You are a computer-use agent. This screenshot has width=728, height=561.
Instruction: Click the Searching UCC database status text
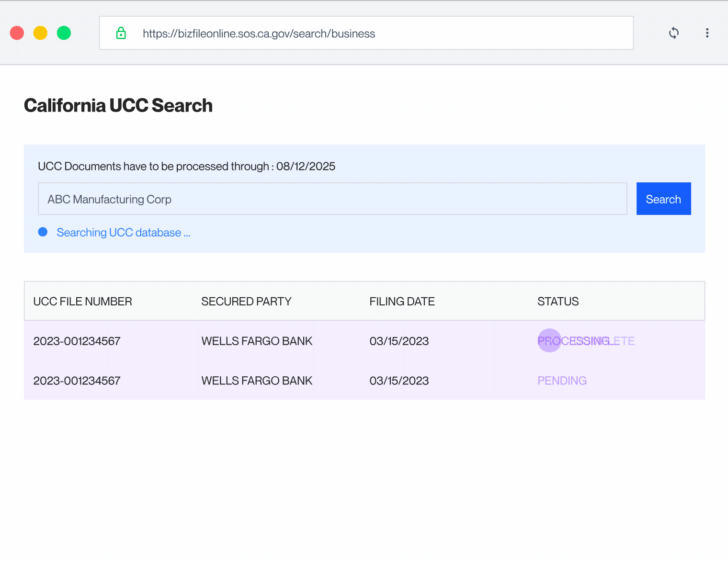coord(123,233)
